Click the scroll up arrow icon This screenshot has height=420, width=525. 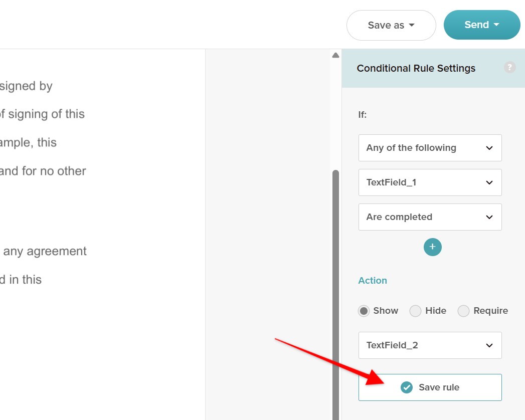[335, 55]
